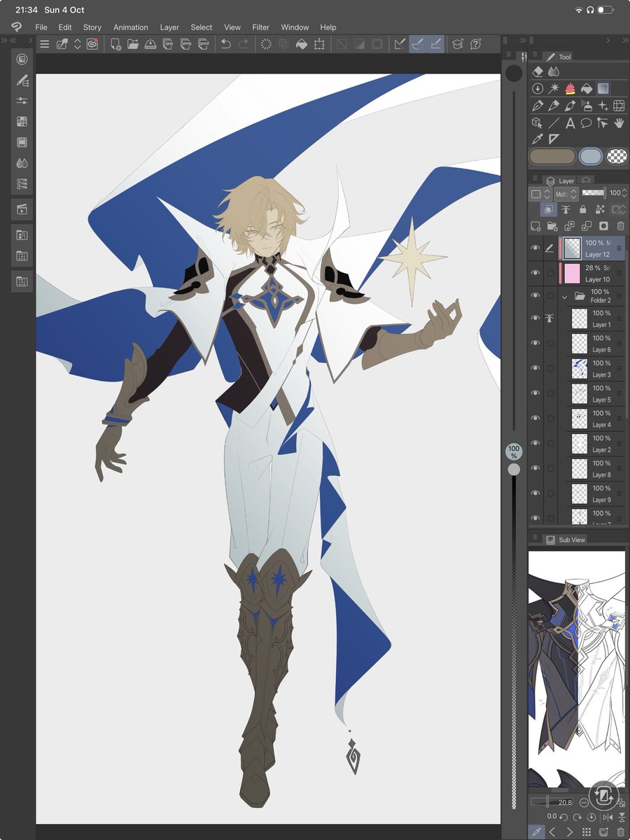
Task: Click the New Layer Folder icon
Action: pyautogui.click(x=552, y=225)
